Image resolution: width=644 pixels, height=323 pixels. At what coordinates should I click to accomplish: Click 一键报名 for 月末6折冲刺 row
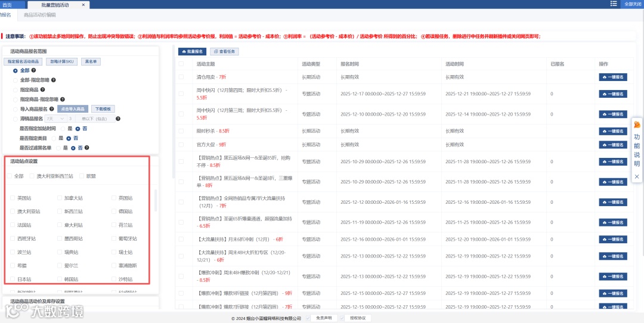pyautogui.click(x=613, y=240)
